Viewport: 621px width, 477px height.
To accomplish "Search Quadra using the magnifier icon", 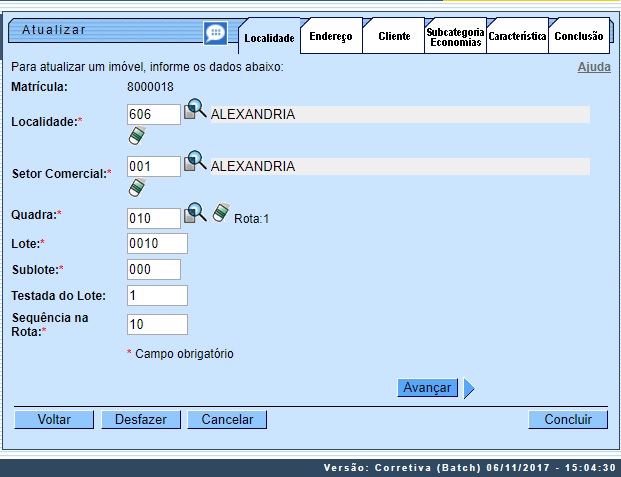I will click(x=195, y=213).
